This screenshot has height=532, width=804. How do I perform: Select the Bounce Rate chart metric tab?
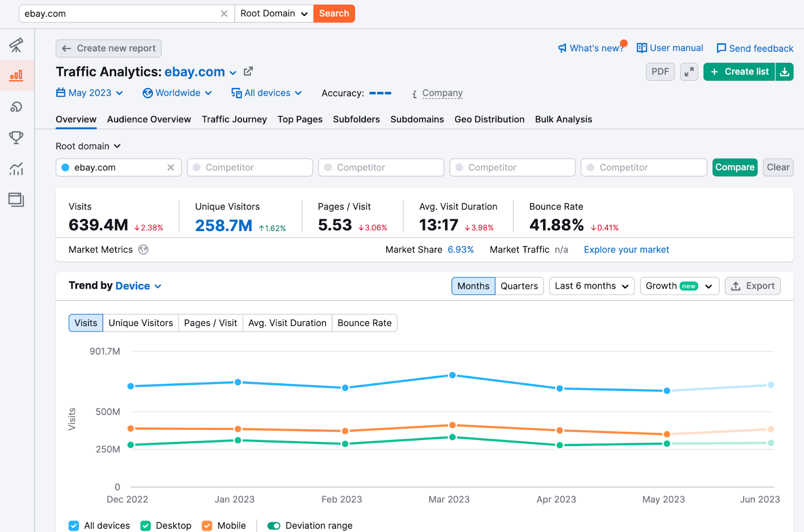click(x=364, y=323)
